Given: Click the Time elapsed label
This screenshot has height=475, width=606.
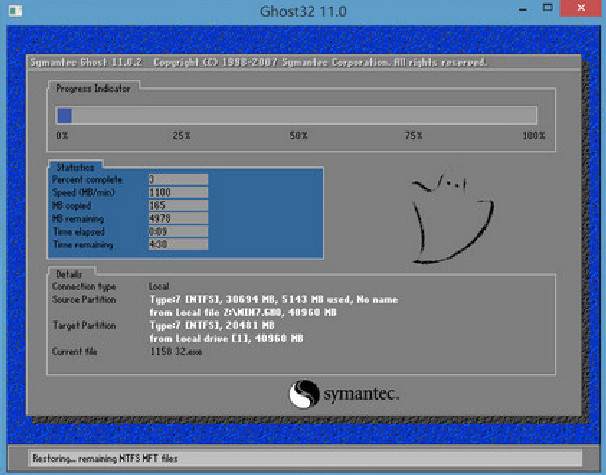Looking at the screenshot, I should pos(78,232).
